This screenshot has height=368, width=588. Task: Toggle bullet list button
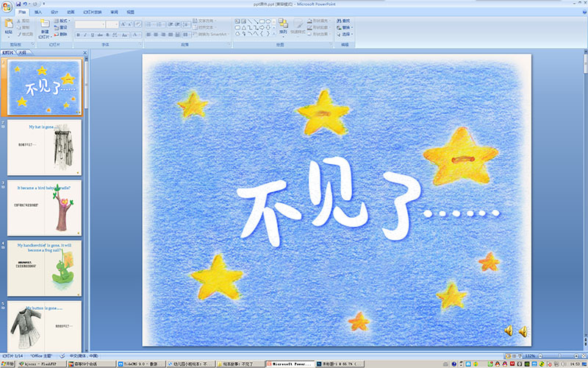(x=150, y=24)
